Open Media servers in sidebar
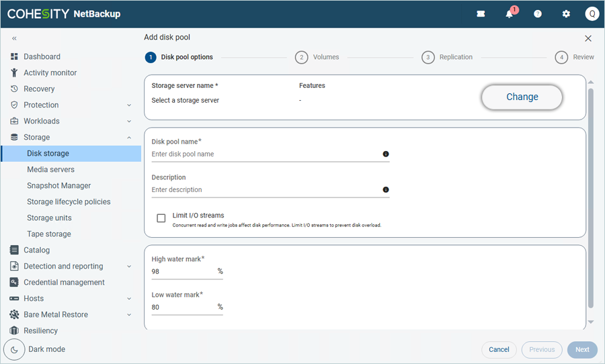The height and width of the screenshot is (364, 605). [x=50, y=170]
